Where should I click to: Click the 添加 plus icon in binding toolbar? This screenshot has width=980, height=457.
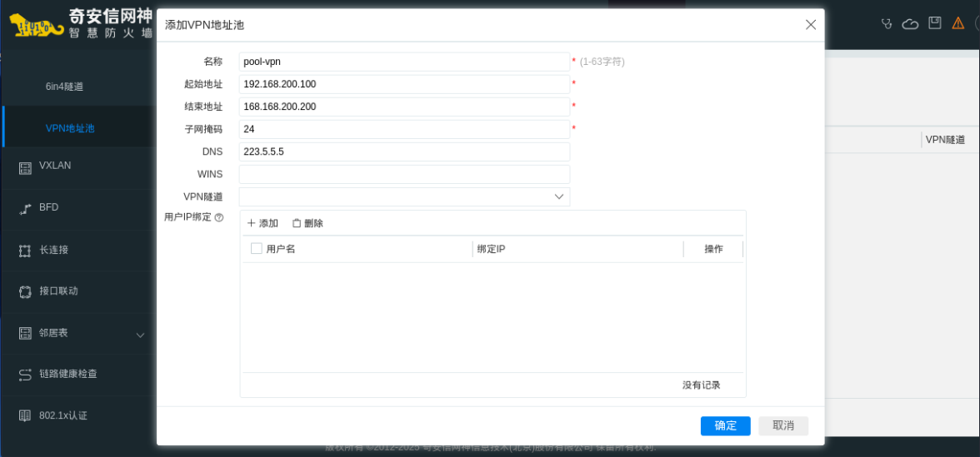(x=251, y=223)
